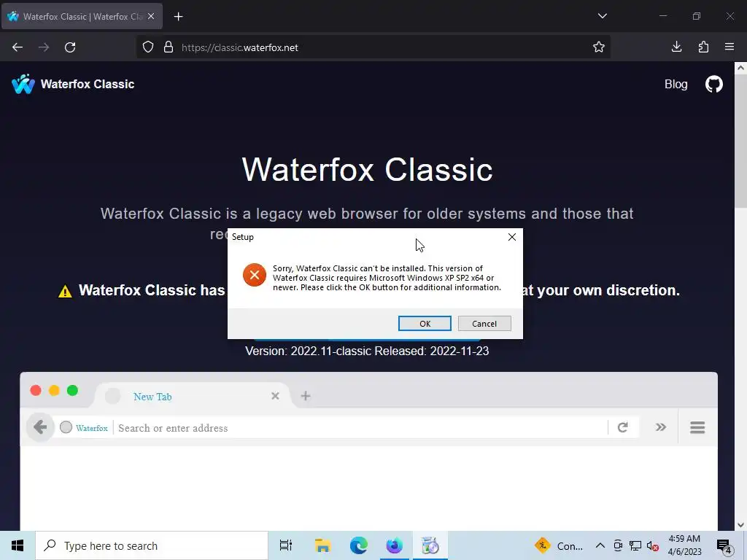Image resolution: width=747 pixels, height=560 pixels.
Task: Click the address bar URL
Action: coord(239,47)
